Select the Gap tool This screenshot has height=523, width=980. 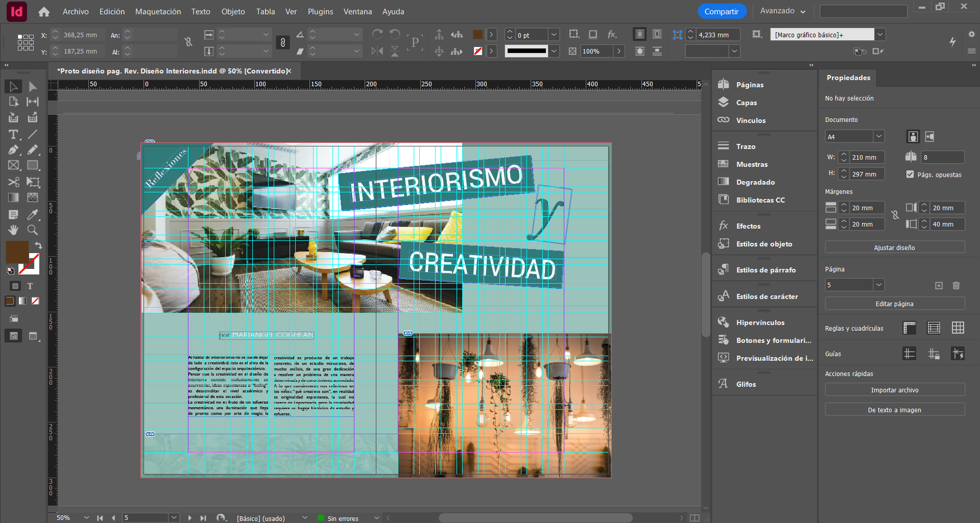click(33, 102)
